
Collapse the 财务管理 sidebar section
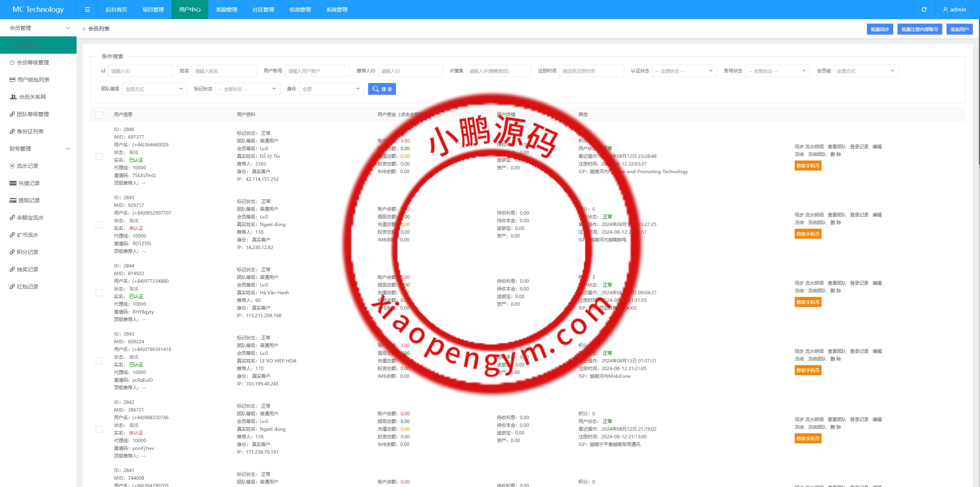tap(38, 149)
